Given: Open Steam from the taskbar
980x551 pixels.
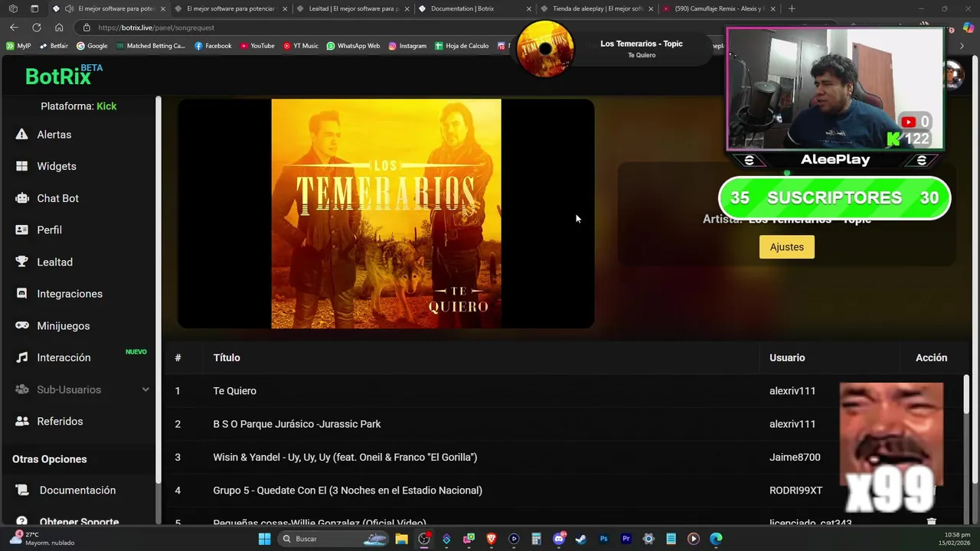Looking at the screenshot, I should [581, 539].
